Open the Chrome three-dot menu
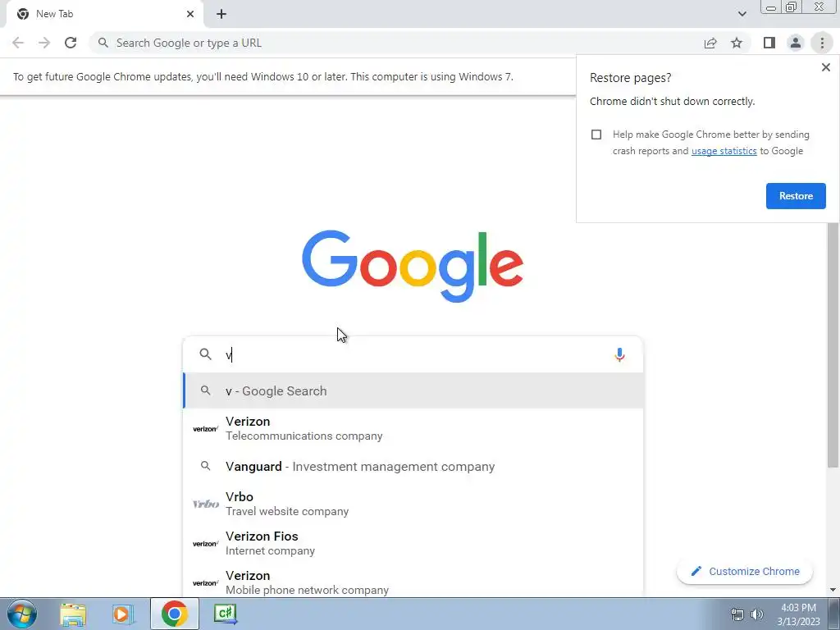Viewport: 840px width, 630px height. tap(822, 43)
